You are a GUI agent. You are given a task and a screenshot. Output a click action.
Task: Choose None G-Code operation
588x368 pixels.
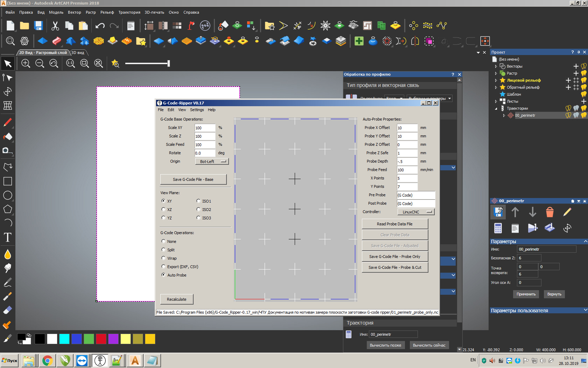pos(163,241)
